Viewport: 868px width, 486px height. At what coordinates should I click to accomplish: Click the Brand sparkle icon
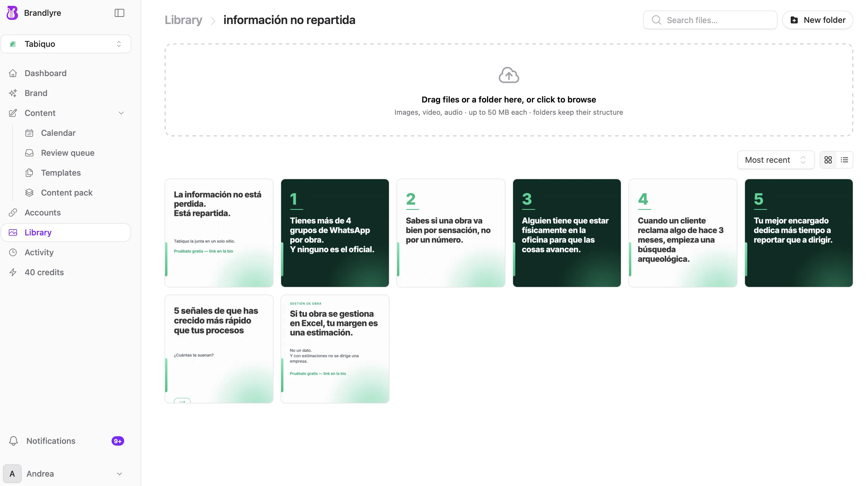pos(13,93)
